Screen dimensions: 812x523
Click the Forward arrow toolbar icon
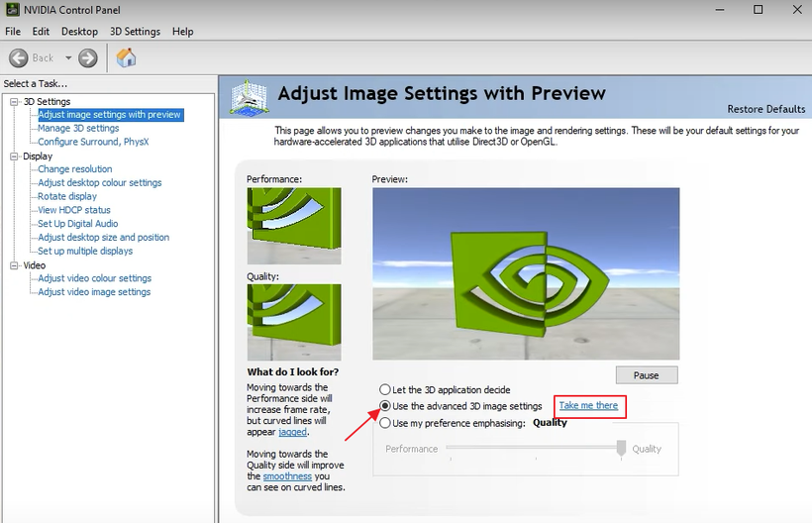coord(88,58)
